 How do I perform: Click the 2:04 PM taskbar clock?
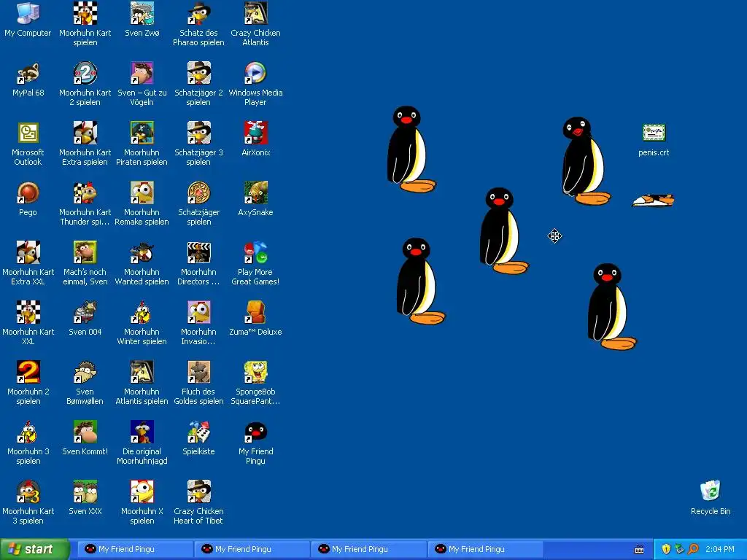pyautogui.click(x=720, y=550)
